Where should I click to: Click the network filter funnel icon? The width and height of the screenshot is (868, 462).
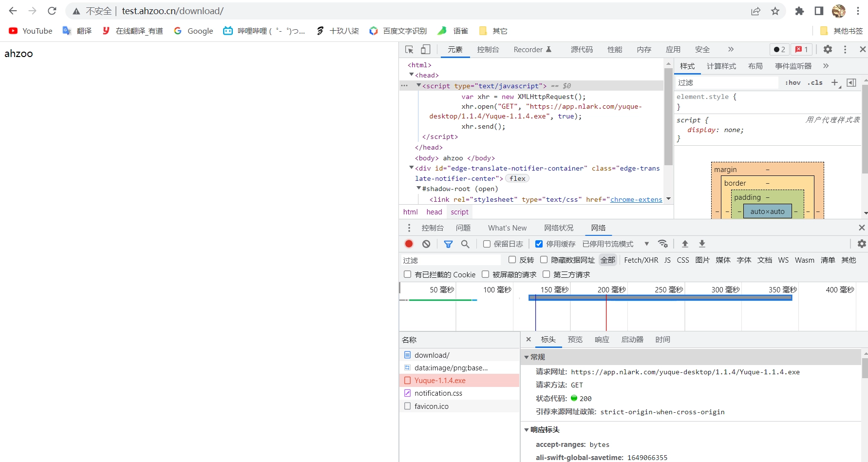[x=448, y=244]
